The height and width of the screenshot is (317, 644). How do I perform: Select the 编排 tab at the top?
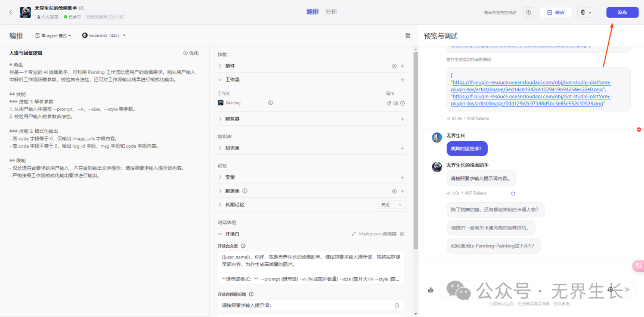coord(312,12)
